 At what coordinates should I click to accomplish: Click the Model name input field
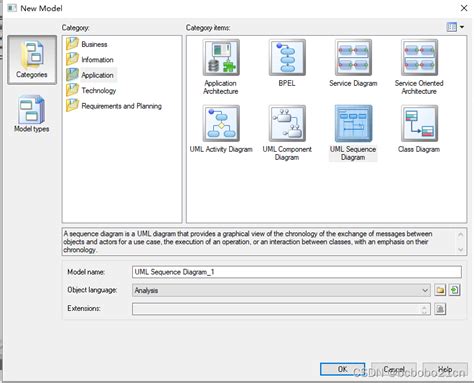coord(297,272)
